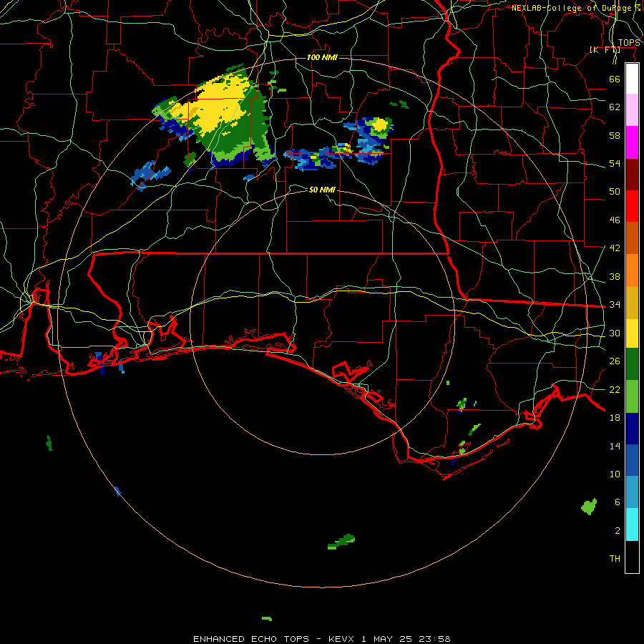Viewport: 644px width, 644px height.
Task: Click the 'TOPS' legend heading
Action: pyautogui.click(x=629, y=43)
